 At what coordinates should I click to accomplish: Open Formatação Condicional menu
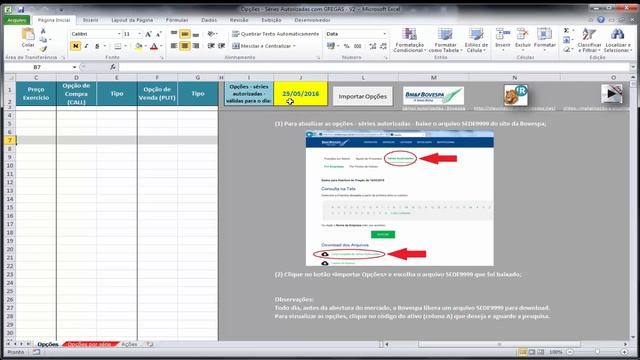point(409,40)
